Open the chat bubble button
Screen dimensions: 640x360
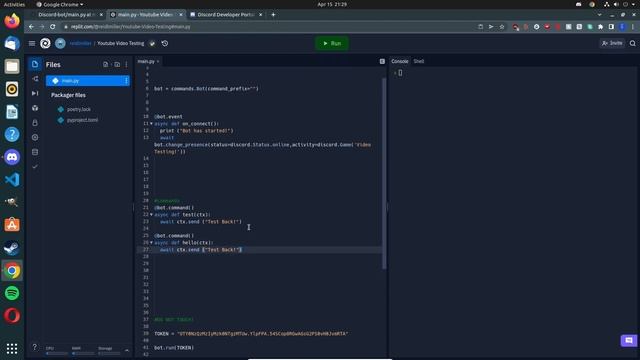click(x=629, y=340)
